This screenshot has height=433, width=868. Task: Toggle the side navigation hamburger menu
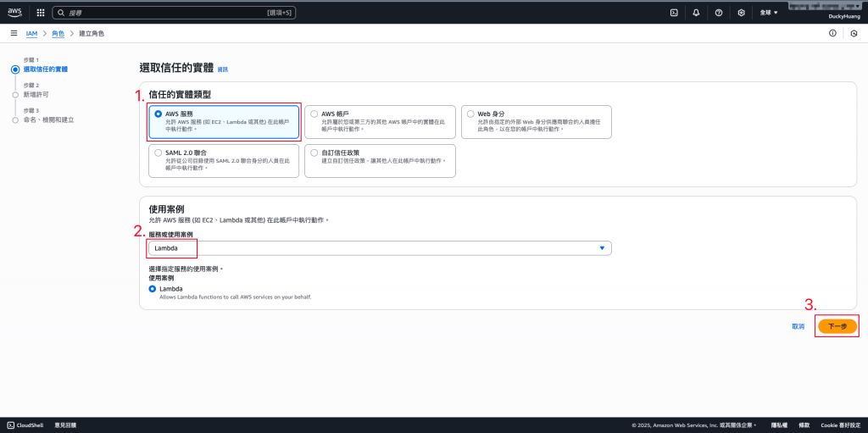click(x=14, y=33)
